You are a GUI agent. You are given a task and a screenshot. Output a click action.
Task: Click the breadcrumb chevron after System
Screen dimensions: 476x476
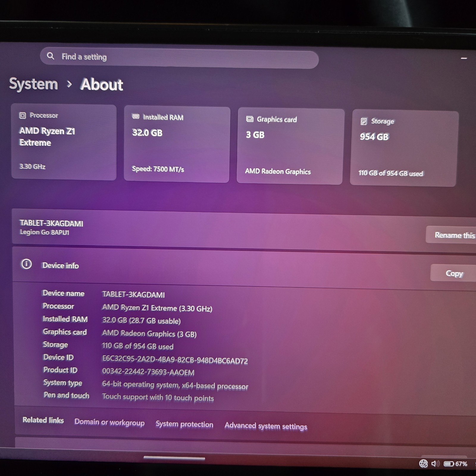pyautogui.click(x=69, y=84)
